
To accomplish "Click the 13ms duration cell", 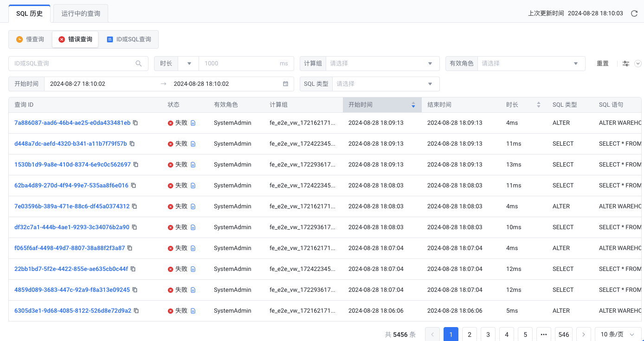I will pyautogui.click(x=514, y=165).
